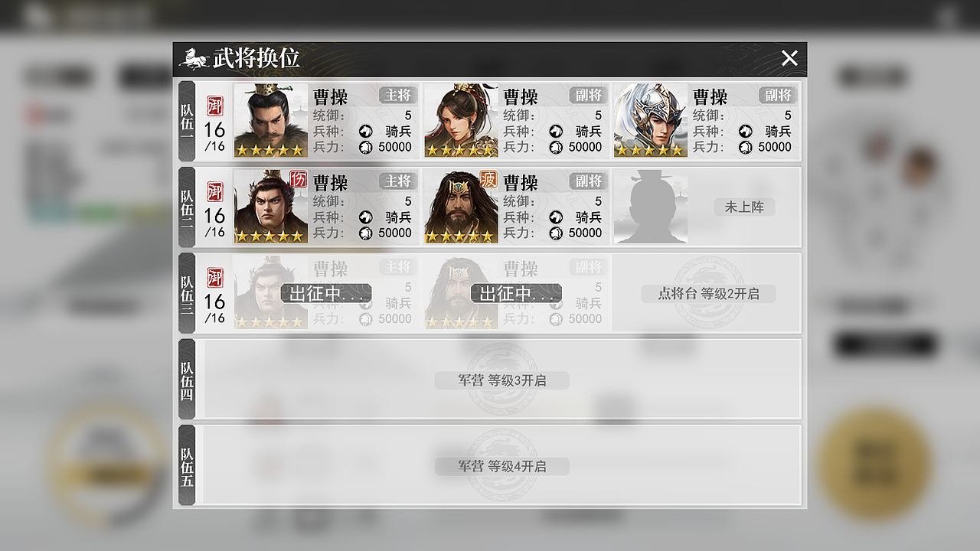The image size is (980, 551).
Task: Select the 队伍一 side tab
Action: (x=187, y=121)
